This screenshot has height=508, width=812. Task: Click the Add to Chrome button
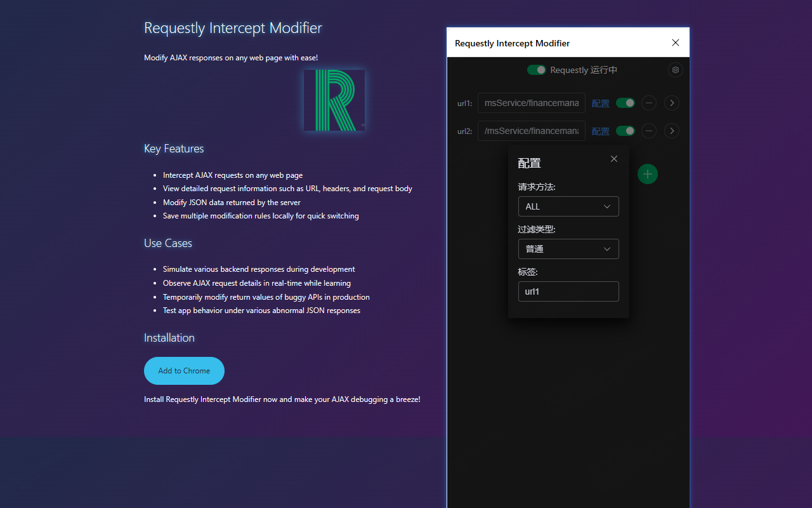(x=184, y=371)
